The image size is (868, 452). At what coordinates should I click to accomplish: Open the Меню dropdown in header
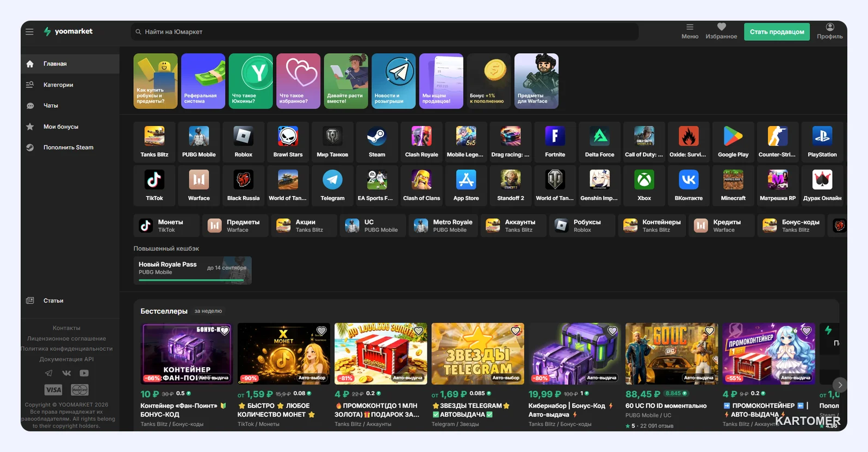690,32
